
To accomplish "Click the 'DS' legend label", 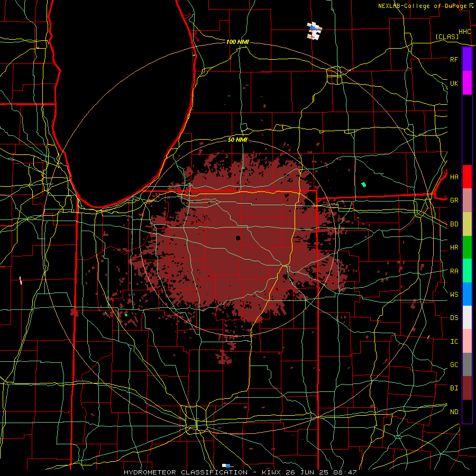I will (454, 318).
